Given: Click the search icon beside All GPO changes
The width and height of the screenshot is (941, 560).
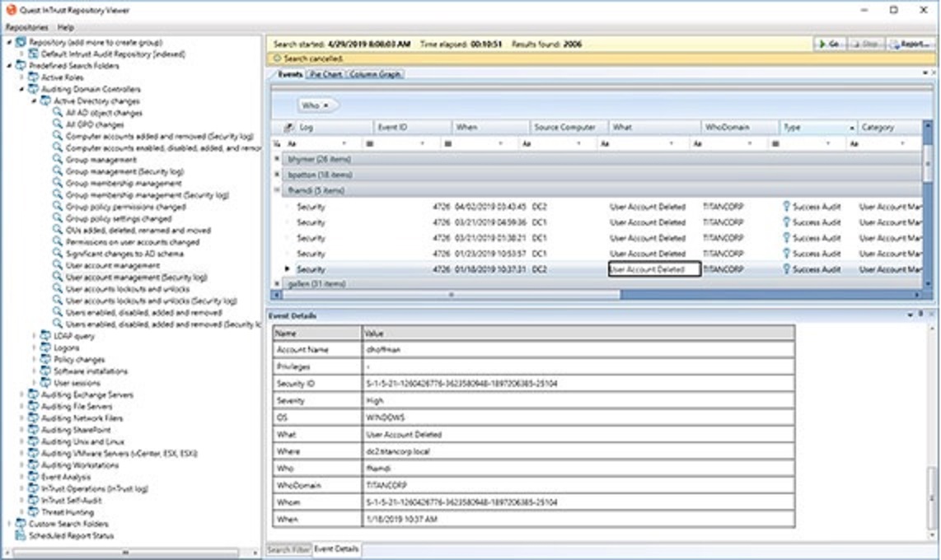Looking at the screenshot, I should 57,124.
